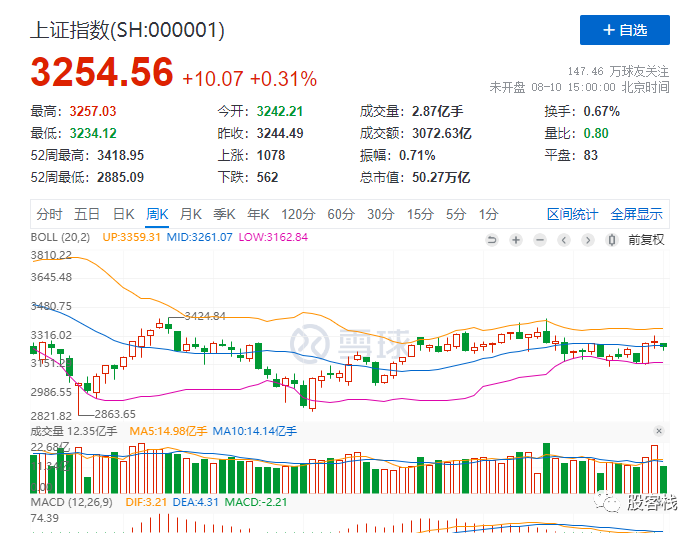Click the 量比 value 0.80
Viewport: 700px width, 533px height.
(596, 133)
